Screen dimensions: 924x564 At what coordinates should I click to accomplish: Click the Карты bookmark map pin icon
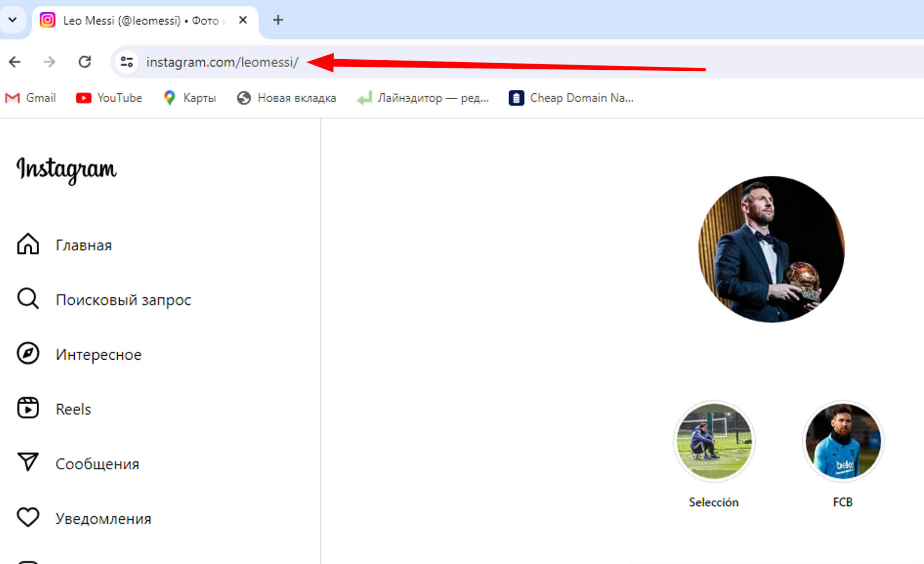(x=170, y=98)
